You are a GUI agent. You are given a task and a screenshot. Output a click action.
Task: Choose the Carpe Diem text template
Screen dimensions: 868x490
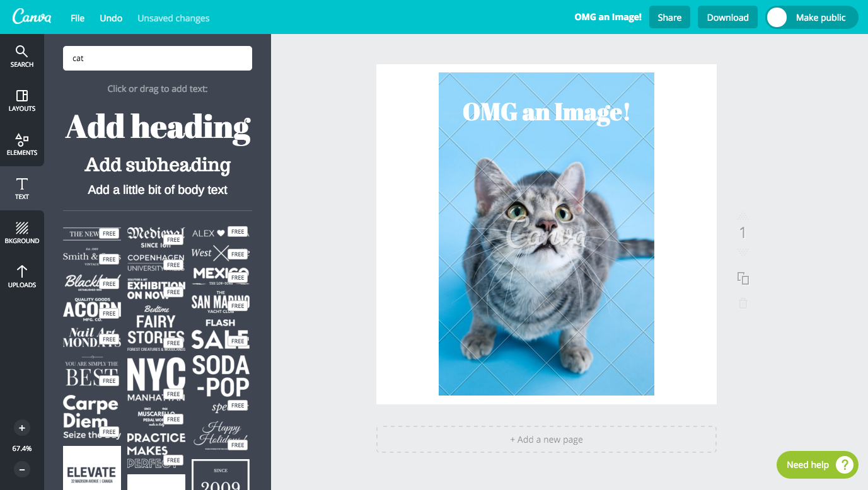[x=92, y=417]
